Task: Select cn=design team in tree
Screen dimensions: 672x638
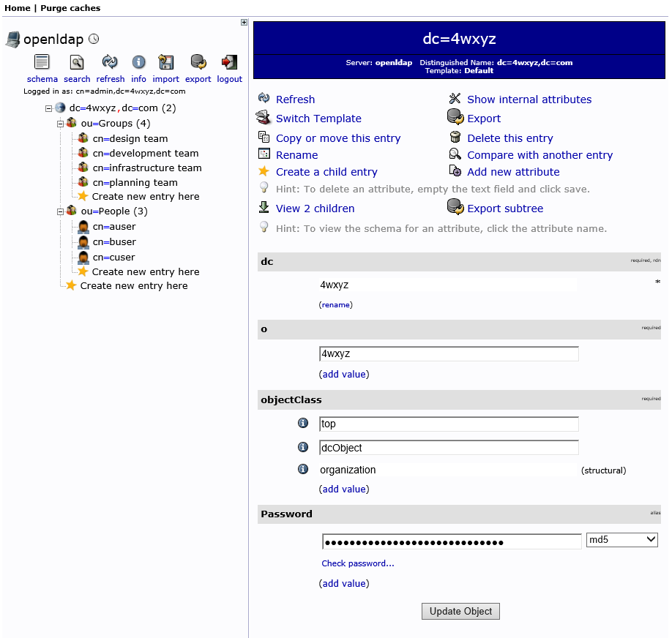Action: 130,139
